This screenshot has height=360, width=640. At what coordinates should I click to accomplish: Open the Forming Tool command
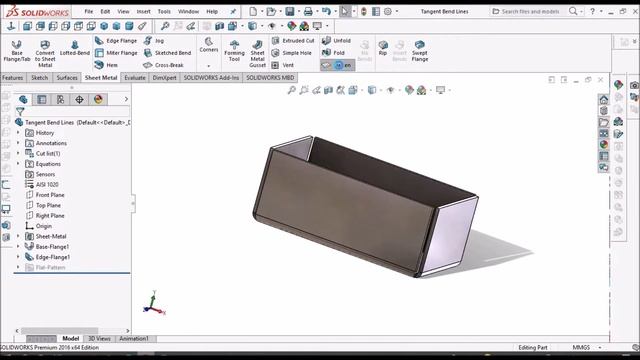234,51
